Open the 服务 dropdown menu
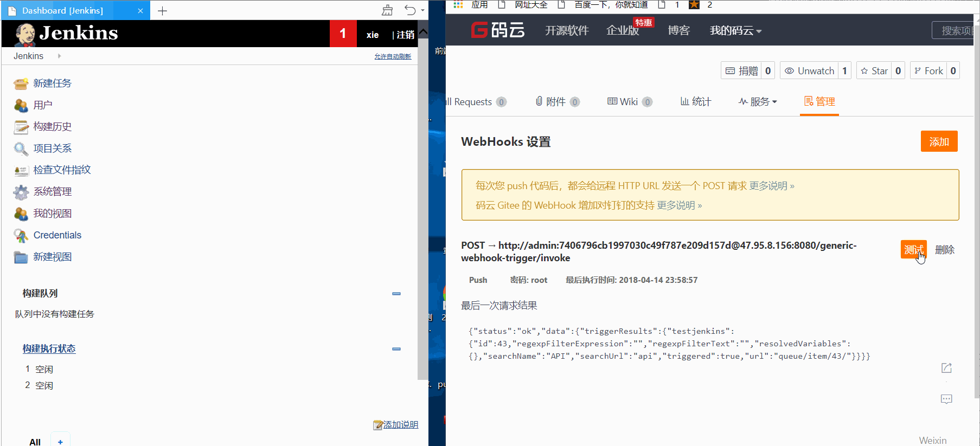This screenshot has height=446, width=980. point(758,101)
